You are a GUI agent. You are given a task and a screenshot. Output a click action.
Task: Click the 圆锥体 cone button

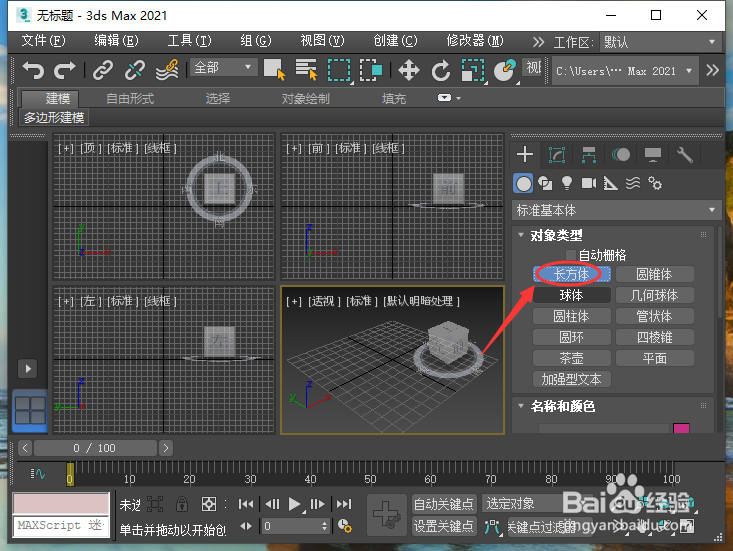click(x=654, y=274)
